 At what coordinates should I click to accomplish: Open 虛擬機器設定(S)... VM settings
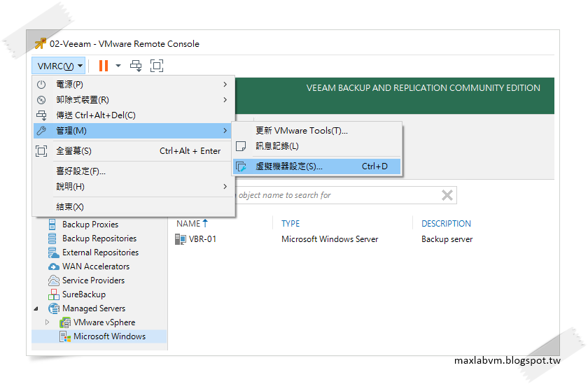point(317,166)
